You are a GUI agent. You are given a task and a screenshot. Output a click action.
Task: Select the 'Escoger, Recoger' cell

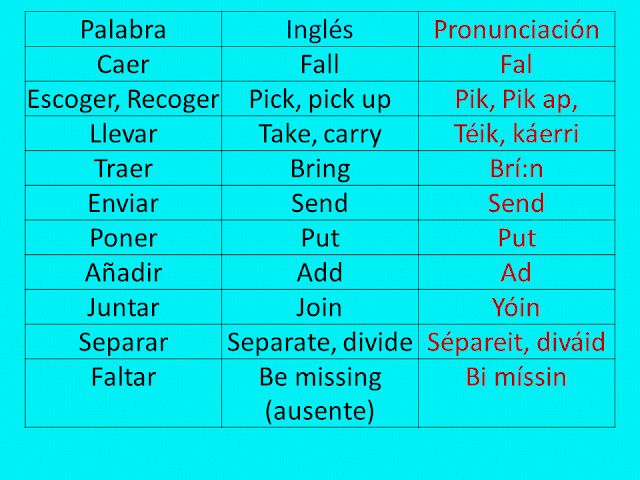point(123,100)
